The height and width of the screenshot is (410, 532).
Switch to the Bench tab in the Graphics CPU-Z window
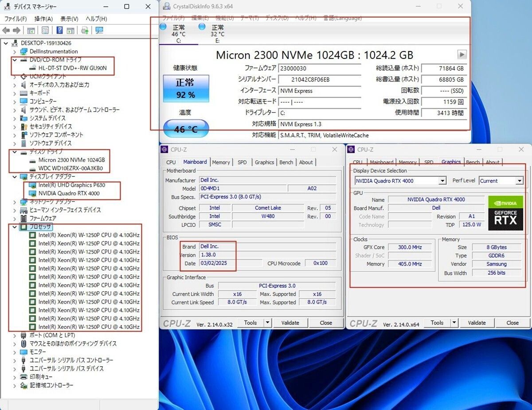point(473,162)
